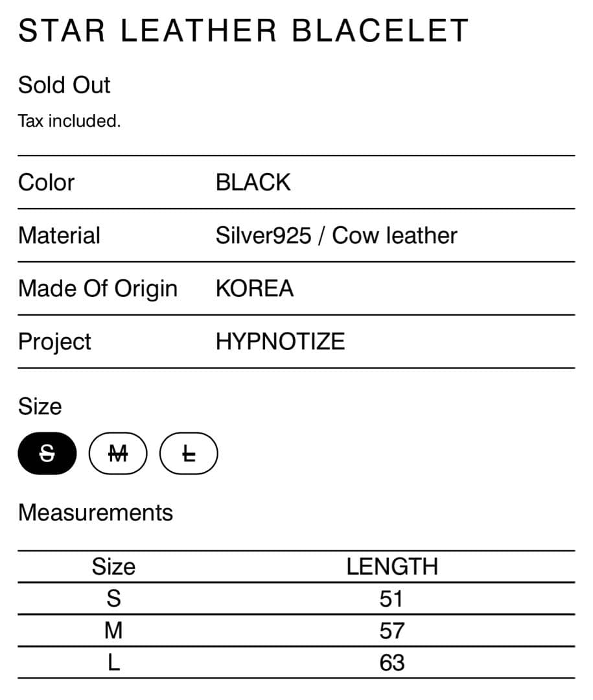Click the Material row label
The height and width of the screenshot is (700, 593).
[x=59, y=235]
